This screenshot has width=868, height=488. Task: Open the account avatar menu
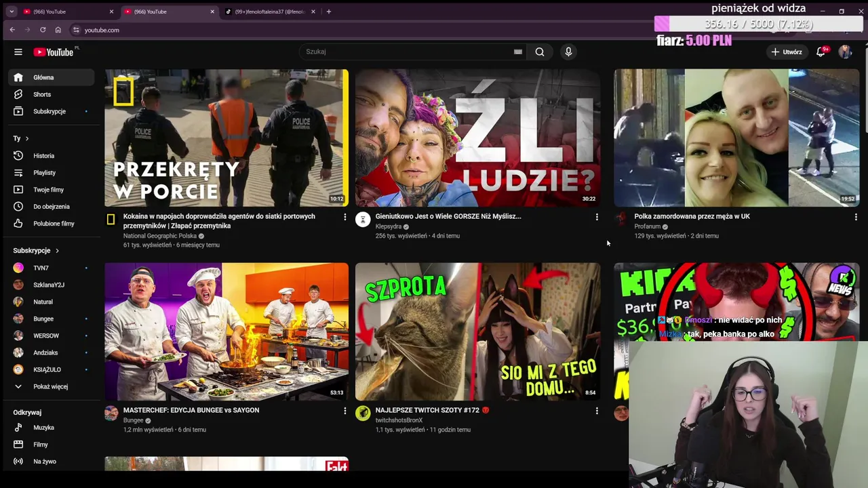pos(845,52)
